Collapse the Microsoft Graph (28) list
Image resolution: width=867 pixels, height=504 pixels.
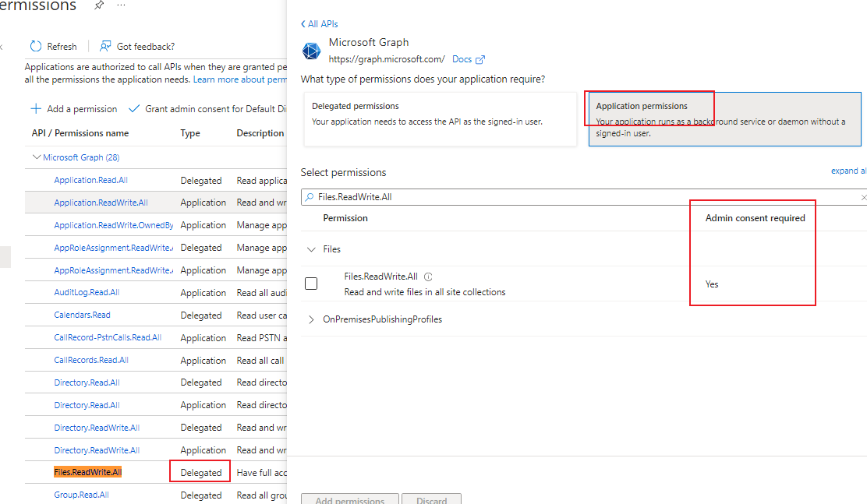click(37, 157)
